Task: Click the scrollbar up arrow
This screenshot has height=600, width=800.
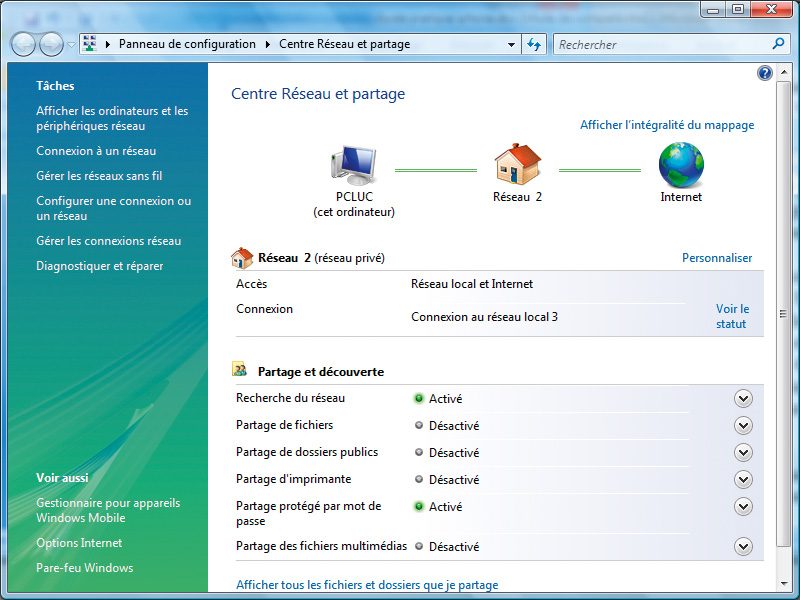Action: coord(783,72)
